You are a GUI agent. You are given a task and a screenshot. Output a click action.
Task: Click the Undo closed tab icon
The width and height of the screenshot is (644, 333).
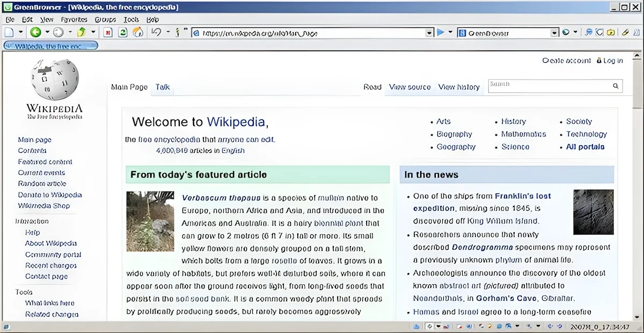(x=156, y=32)
